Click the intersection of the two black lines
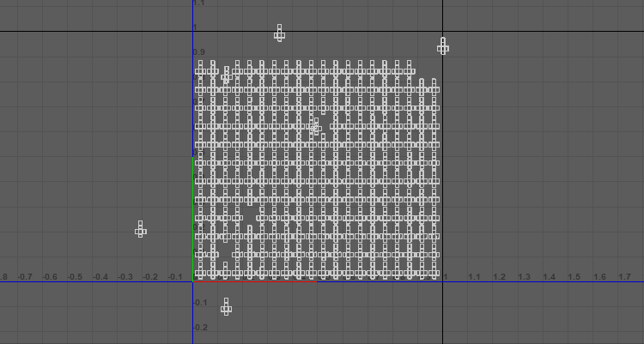The width and height of the screenshot is (644, 344). [442, 32]
